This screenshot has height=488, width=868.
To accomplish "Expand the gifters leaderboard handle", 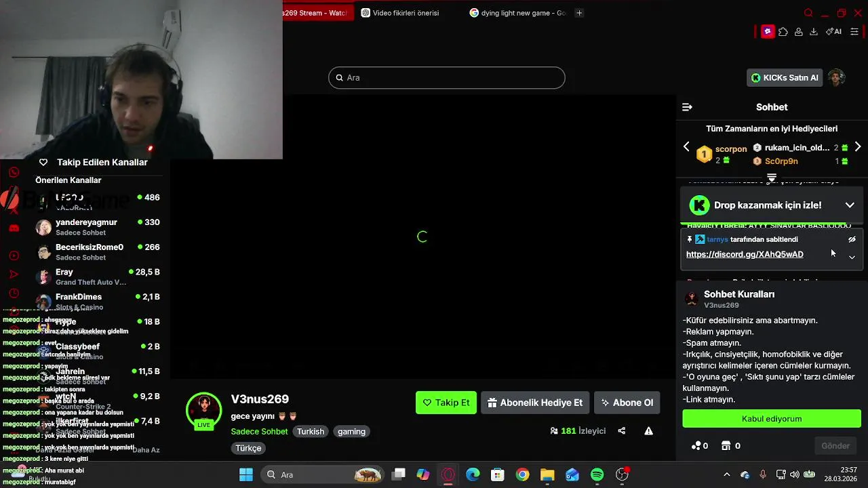I will pyautogui.click(x=772, y=178).
